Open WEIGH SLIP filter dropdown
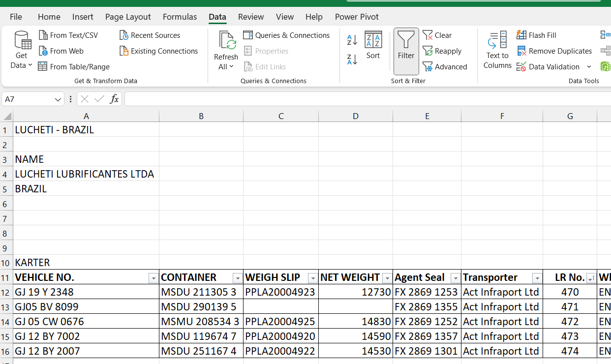 click(x=312, y=278)
